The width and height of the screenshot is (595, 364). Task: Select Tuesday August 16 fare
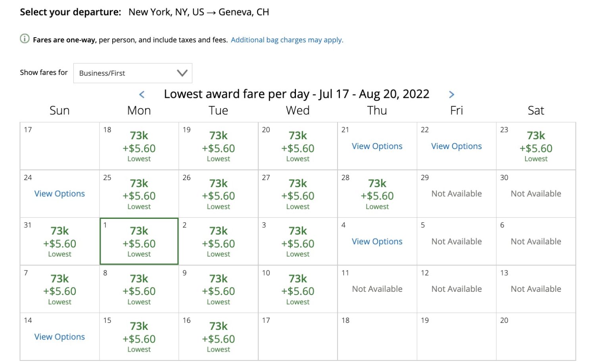[x=218, y=337]
